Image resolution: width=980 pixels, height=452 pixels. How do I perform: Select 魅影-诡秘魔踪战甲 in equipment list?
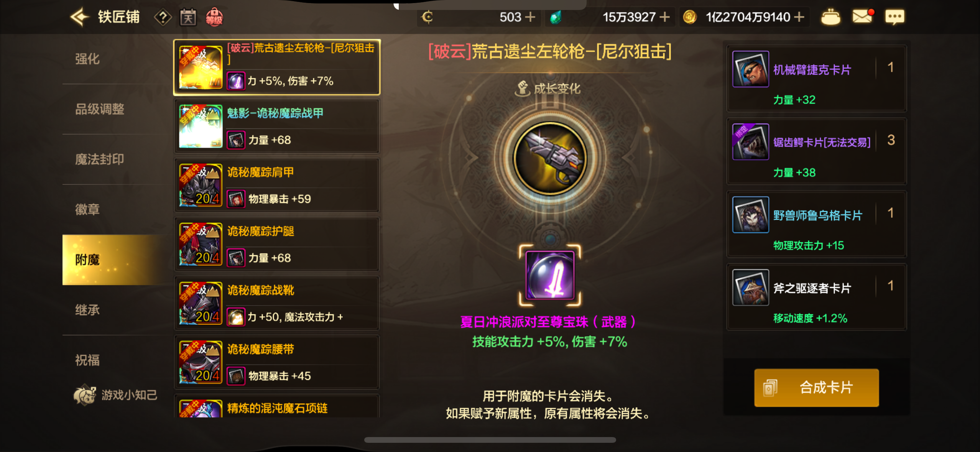point(277,126)
